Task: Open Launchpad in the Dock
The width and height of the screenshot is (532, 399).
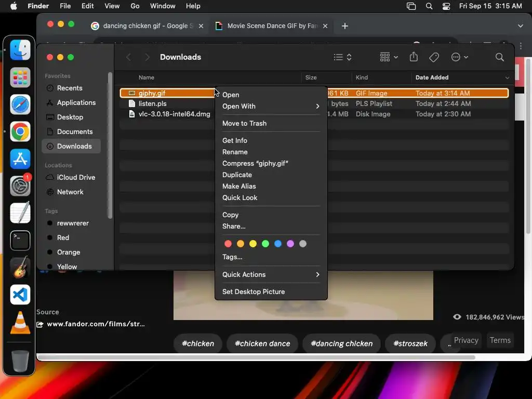Action: pyautogui.click(x=20, y=77)
